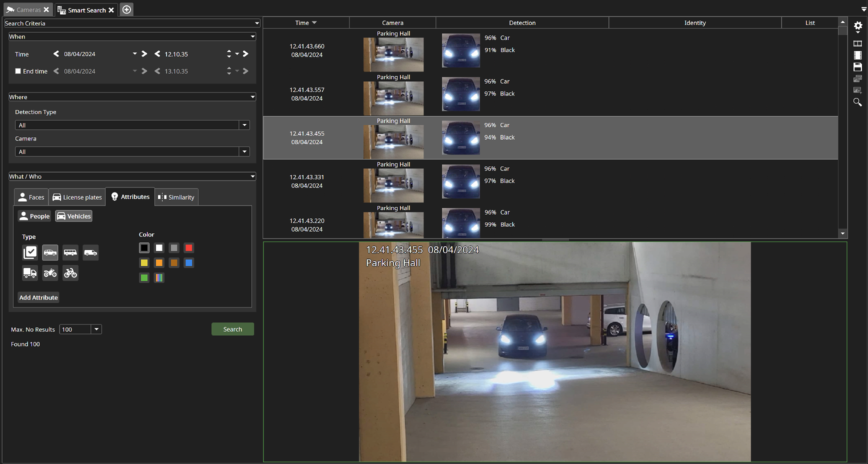The image size is (868, 464).
Task: Click the magnifier icon in right toolbar
Action: coord(857,102)
